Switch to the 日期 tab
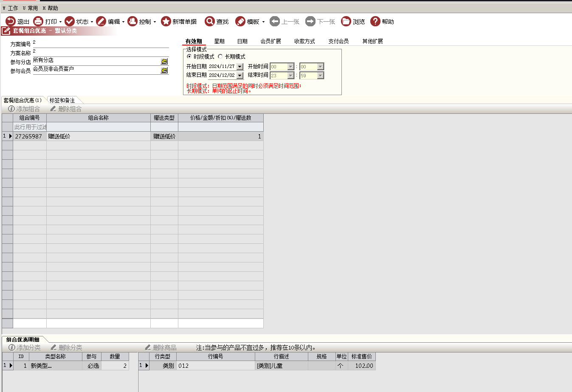This screenshot has width=572, height=392. [242, 41]
